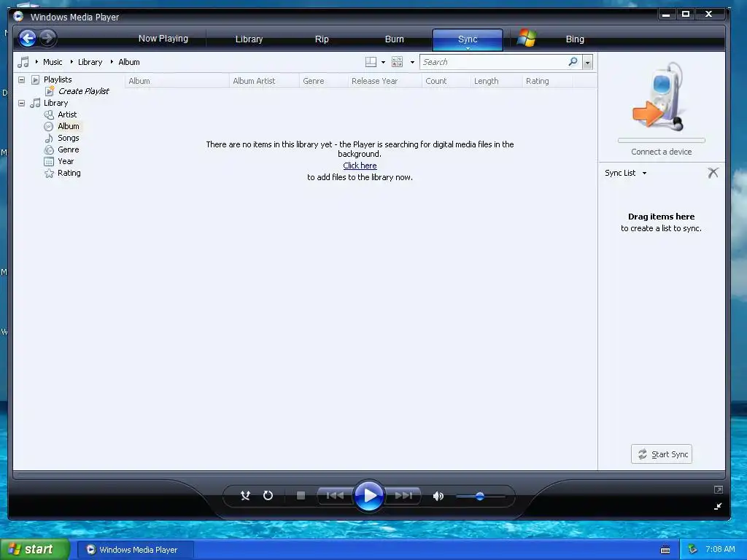The height and width of the screenshot is (560, 747).
Task: Click the Library breadcrumb
Action: (x=90, y=62)
